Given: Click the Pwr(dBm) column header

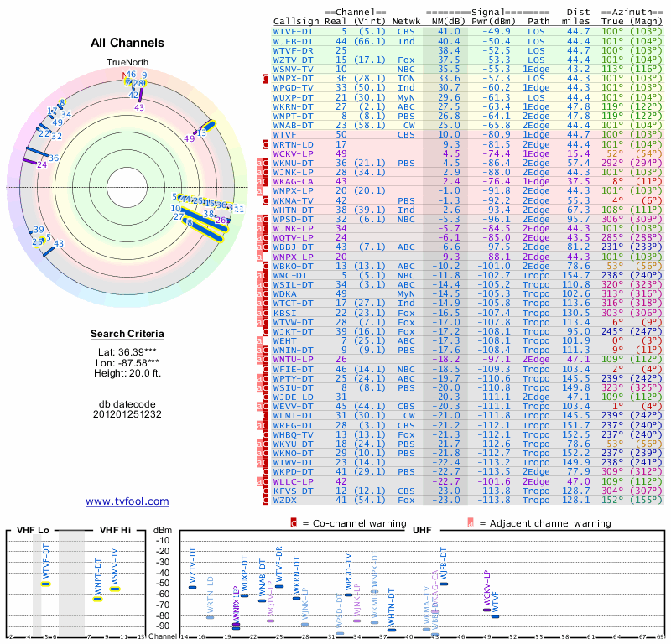Looking at the screenshot, I should click(x=493, y=22).
